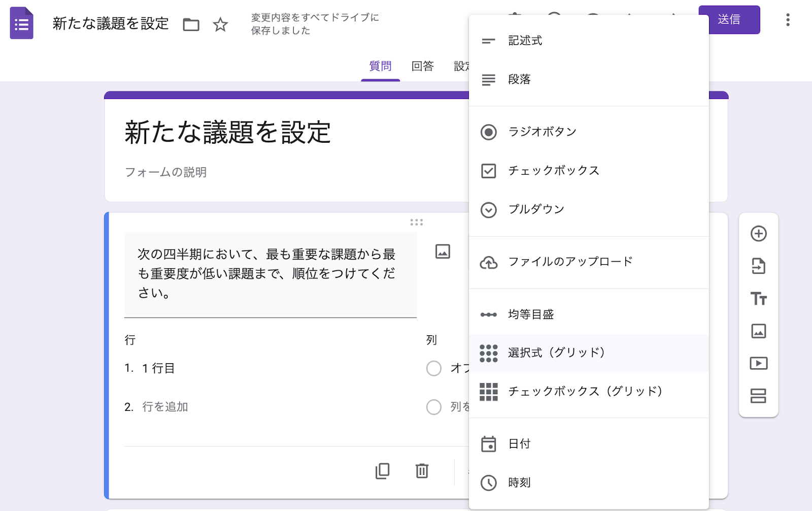Delete the question with trash icon
Image resolution: width=812 pixels, height=511 pixels.
click(x=422, y=471)
